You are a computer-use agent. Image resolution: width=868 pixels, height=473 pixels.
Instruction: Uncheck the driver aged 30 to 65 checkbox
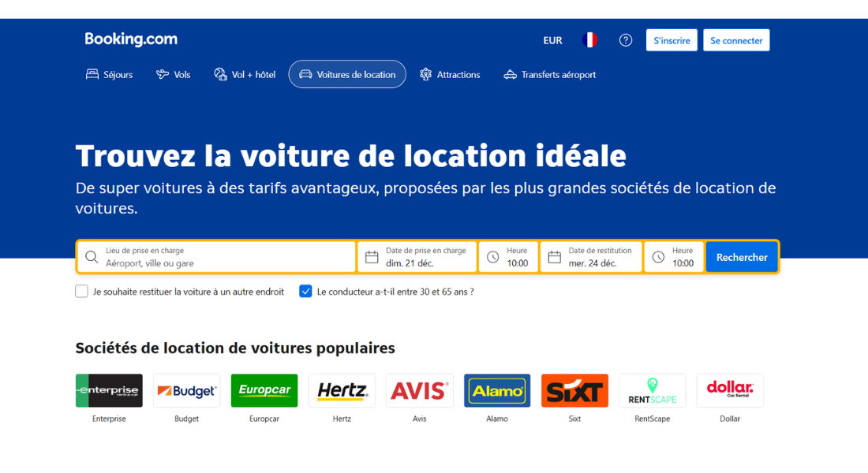point(305,292)
